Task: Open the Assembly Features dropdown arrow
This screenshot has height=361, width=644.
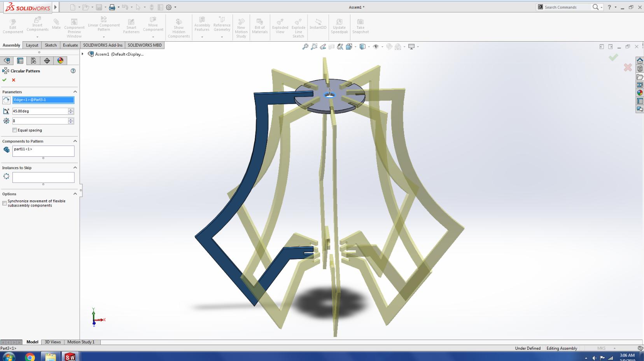Action: 202,37
